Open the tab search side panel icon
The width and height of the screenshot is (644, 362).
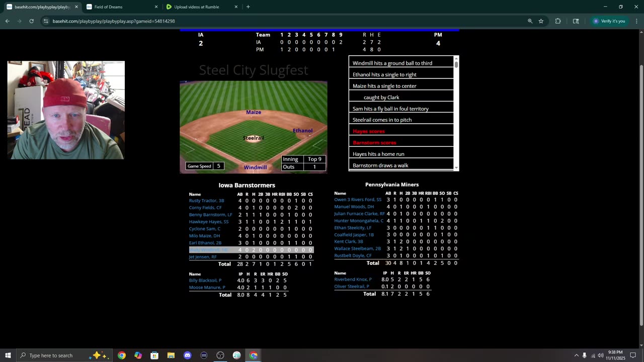tap(576, 21)
